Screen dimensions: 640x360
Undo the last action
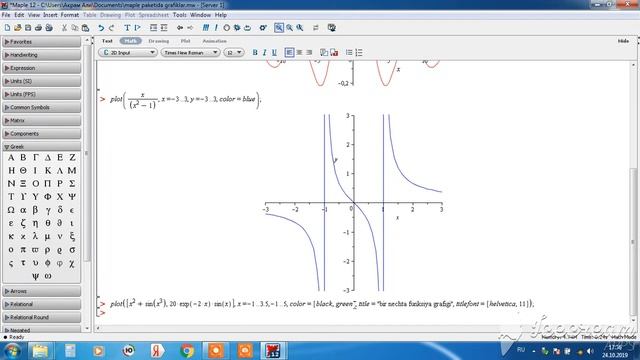101,28
